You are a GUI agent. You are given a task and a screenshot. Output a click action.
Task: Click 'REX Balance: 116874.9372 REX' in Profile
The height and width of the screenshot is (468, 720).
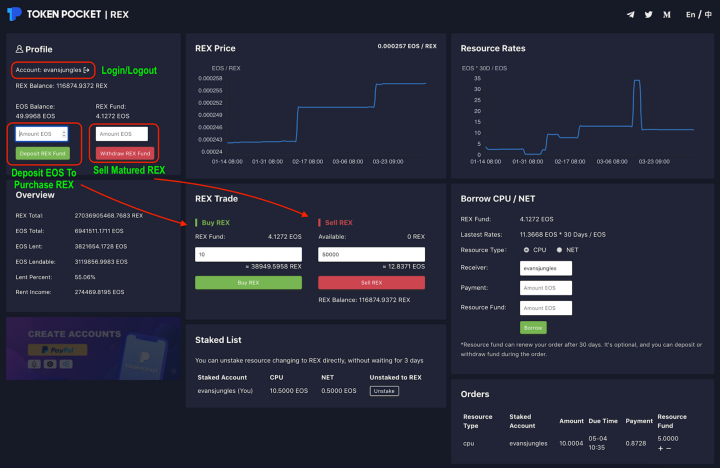(62, 86)
